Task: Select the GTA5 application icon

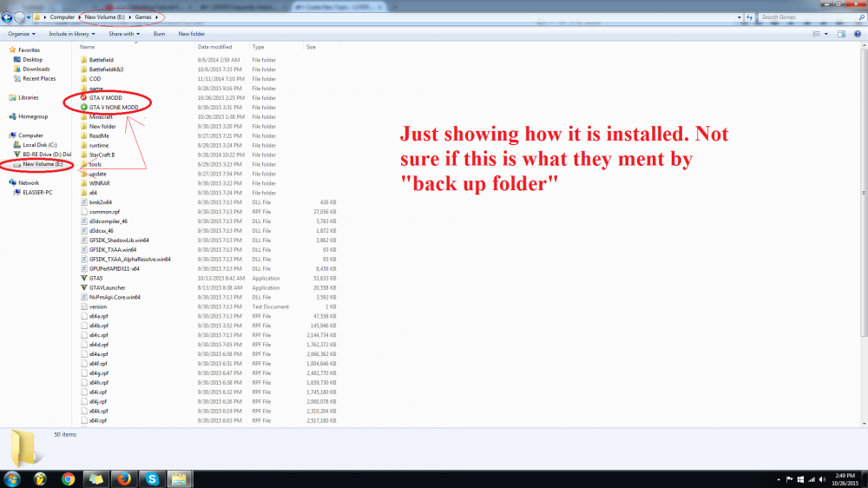Action: pos(83,278)
